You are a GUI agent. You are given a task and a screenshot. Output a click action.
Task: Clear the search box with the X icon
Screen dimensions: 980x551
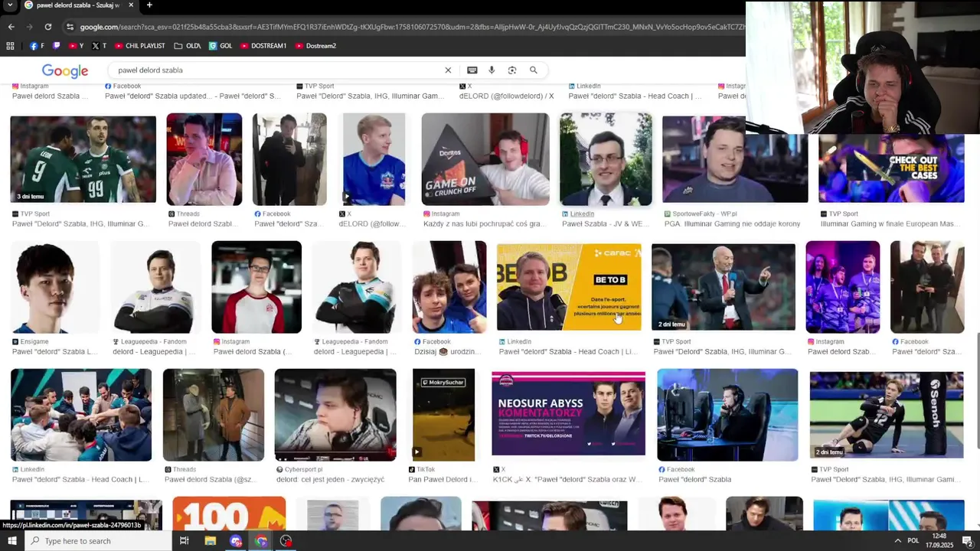[x=448, y=70]
